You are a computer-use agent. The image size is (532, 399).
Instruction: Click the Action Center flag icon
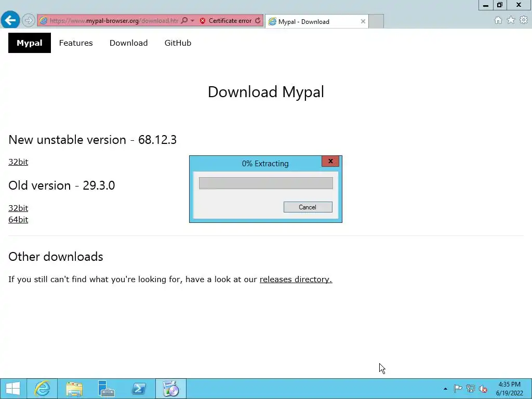pos(458,389)
